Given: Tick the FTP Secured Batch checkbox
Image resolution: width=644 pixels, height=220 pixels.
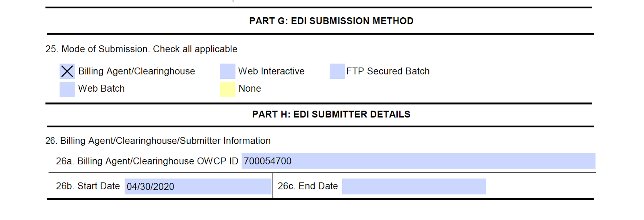Looking at the screenshot, I should coord(337,71).
